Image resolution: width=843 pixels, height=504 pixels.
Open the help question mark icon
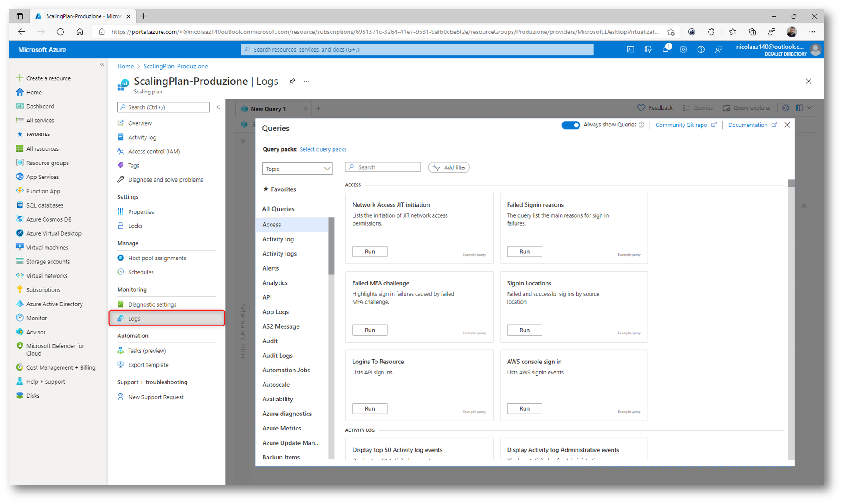click(x=701, y=49)
